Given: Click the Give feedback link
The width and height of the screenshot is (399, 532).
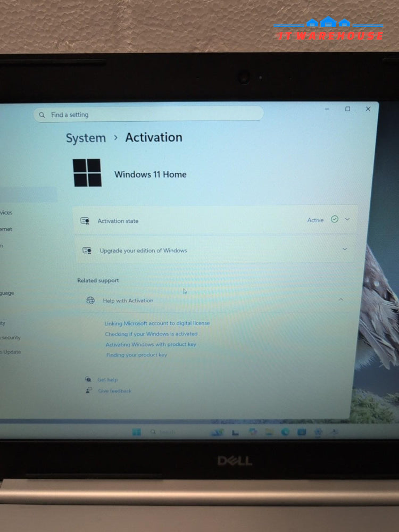Looking at the screenshot, I should tap(115, 391).
